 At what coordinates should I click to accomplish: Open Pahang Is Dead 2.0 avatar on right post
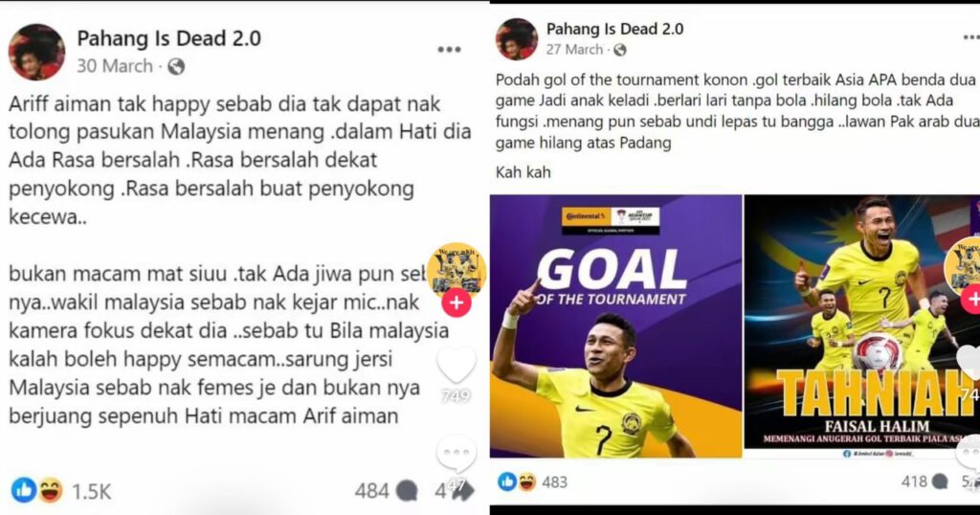pos(517,38)
